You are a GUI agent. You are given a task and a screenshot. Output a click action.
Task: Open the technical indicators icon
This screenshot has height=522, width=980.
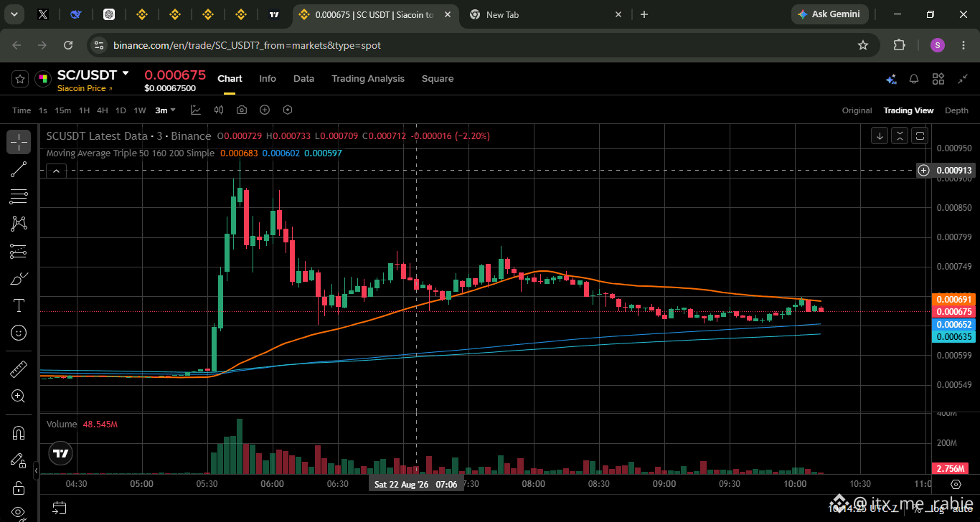point(196,110)
